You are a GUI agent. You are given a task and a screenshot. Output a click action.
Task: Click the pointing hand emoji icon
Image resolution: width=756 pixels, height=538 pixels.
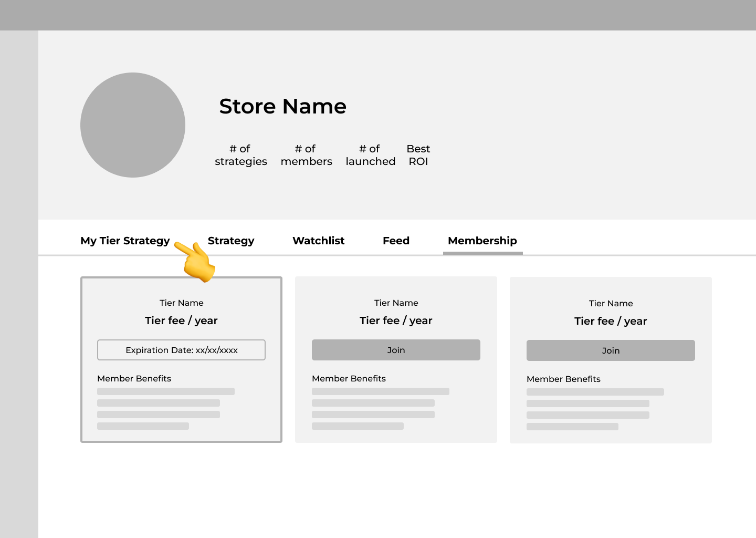(196, 261)
